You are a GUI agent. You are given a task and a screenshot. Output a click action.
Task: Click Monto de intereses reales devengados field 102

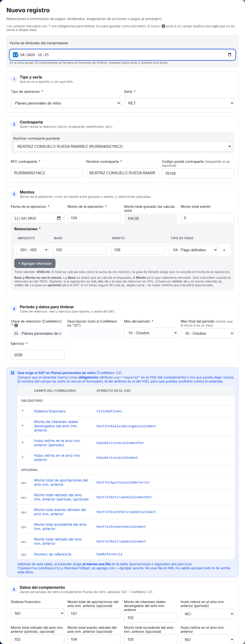tap(151, 617)
